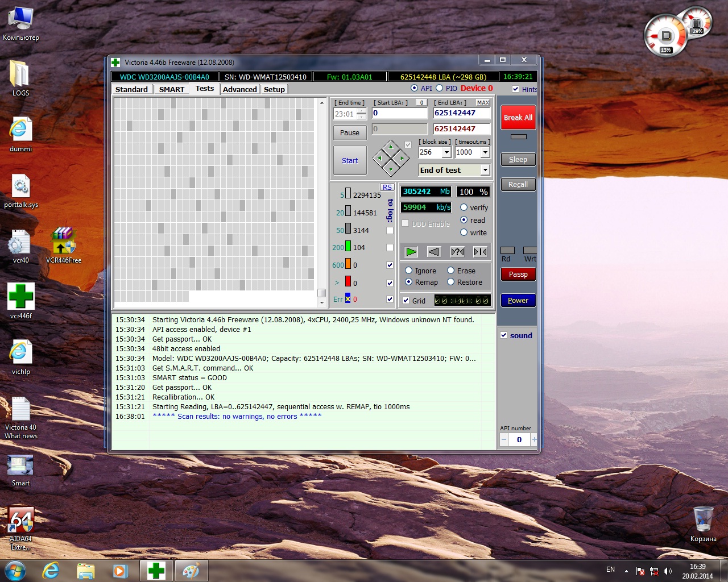The image size is (728, 582).
Task: Open the vcr446f desktop icon
Action: coord(21,296)
